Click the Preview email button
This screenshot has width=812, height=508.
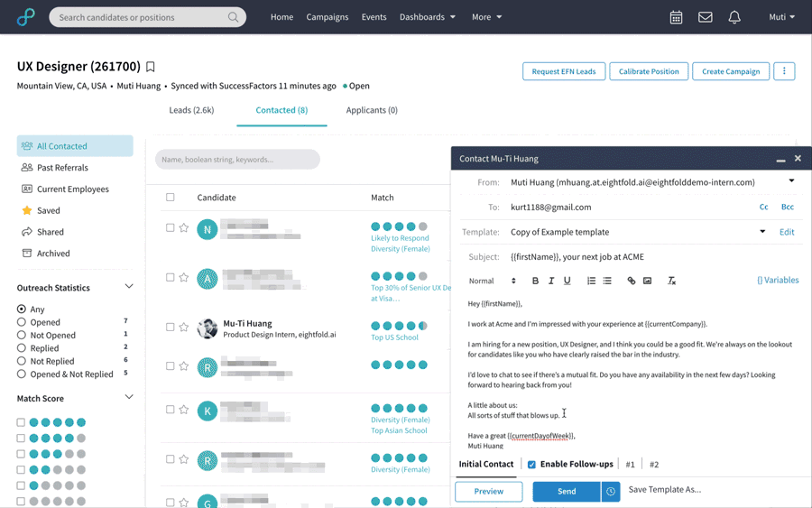tap(488, 492)
